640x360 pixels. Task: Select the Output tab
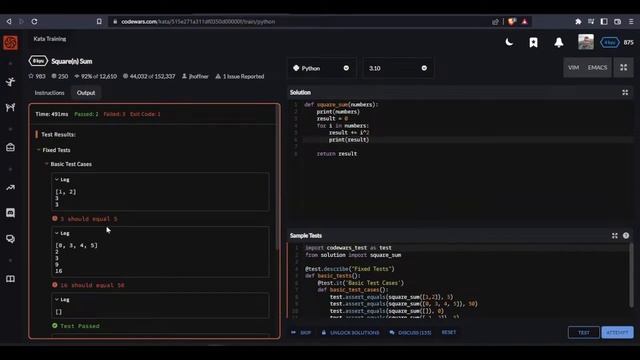click(x=86, y=93)
